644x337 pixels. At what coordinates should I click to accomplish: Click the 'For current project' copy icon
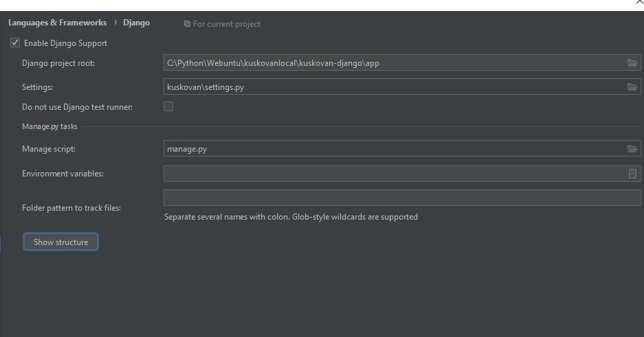coord(187,24)
